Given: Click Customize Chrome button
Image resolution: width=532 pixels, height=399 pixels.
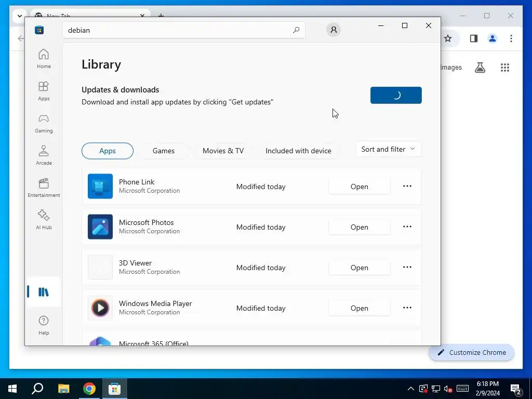Looking at the screenshot, I should pyautogui.click(x=472, y=353).
